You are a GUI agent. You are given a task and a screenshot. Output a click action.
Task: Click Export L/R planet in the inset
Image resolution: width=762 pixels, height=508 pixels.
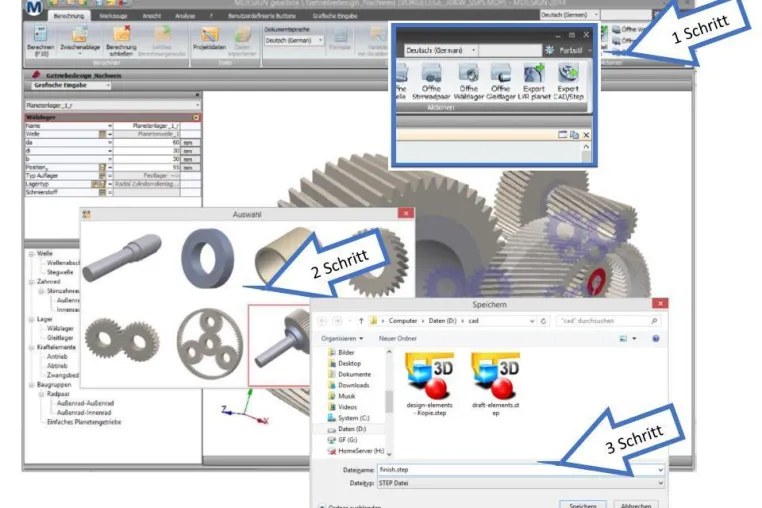(x=534, y=81)
